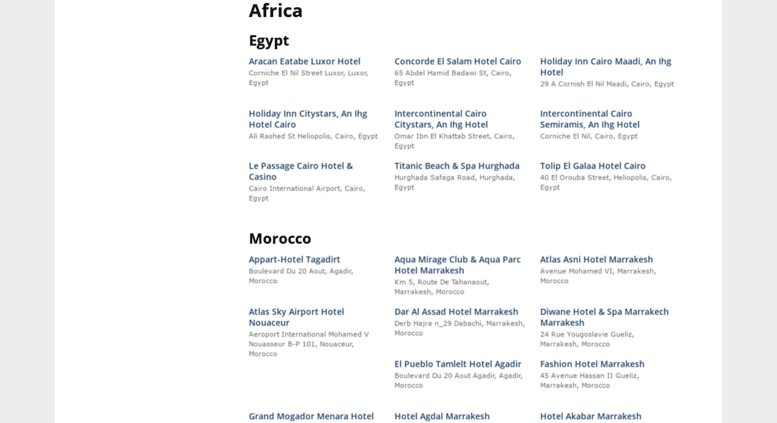Open Diwane Hotel & Spa Marrakech Marrakesh
Viewport: 777px width, 423px height.
[x=604, y=317]
